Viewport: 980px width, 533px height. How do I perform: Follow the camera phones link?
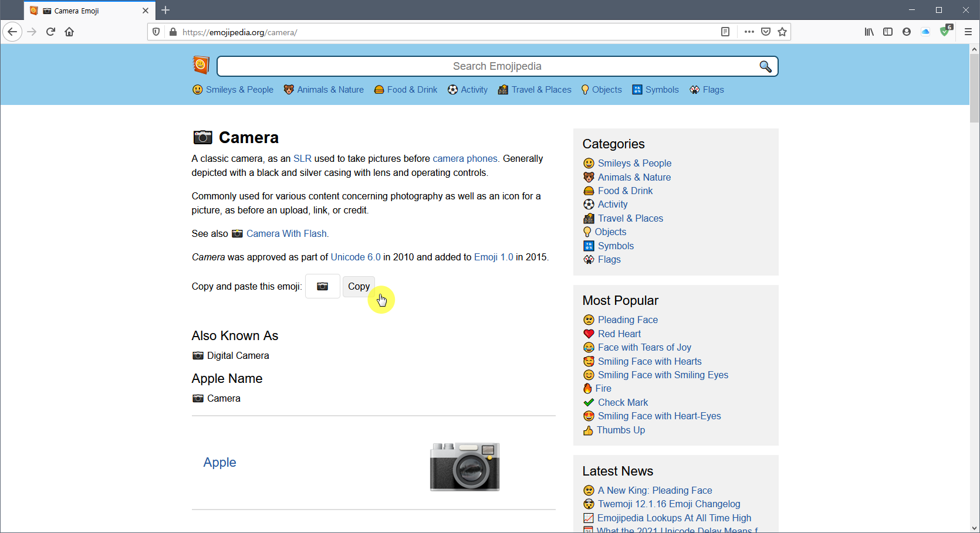tap(465, 158)
